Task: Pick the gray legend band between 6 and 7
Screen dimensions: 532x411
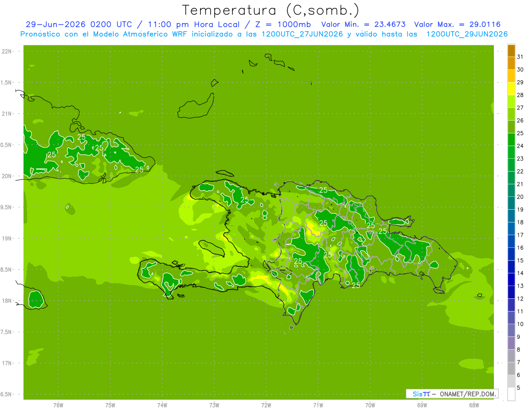Action: tap(511, 368)
